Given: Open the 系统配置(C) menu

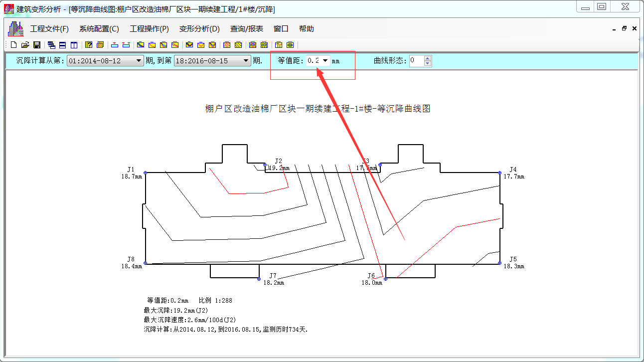Looking at the screenshot, I should [x=99, y=29].
